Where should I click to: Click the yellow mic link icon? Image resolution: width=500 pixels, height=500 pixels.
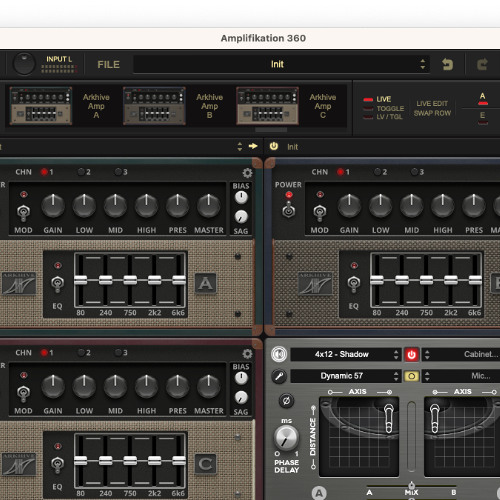(x=412, y=376)
